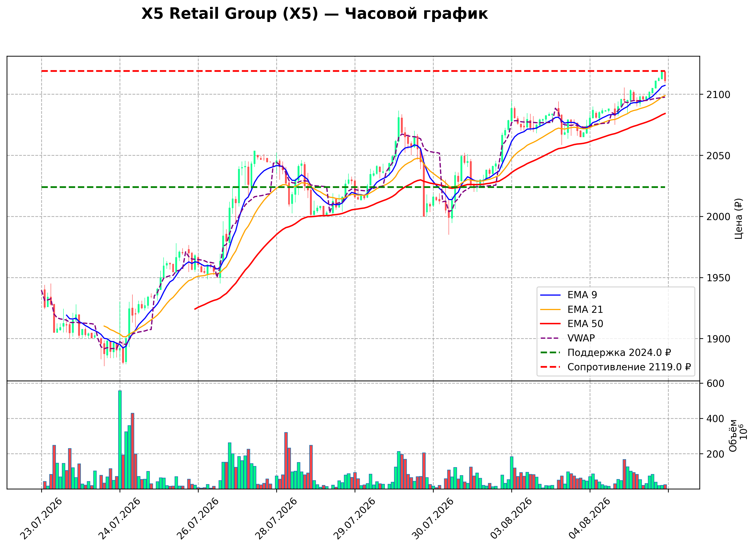Click the chart title "X5 Retail Group (X5) — Часовой график"

tap(314, 14)
